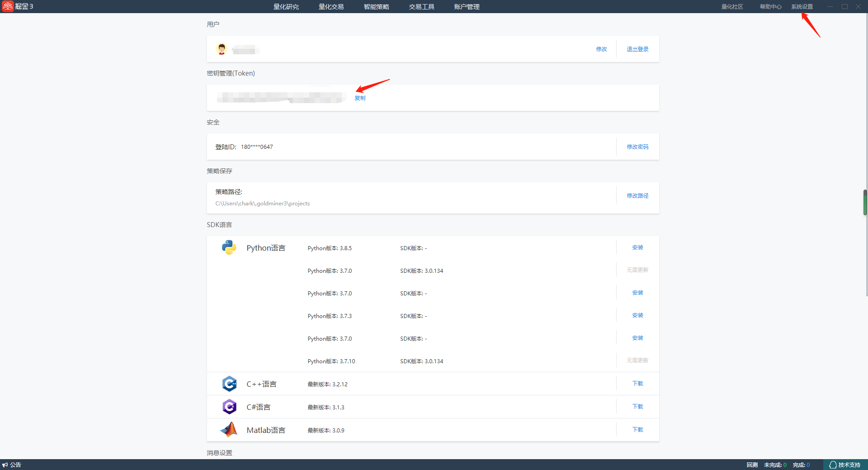Screen dimensions: 868x470
Task: Install SDK for Python 3.8.5
Action: coord(637,247)
